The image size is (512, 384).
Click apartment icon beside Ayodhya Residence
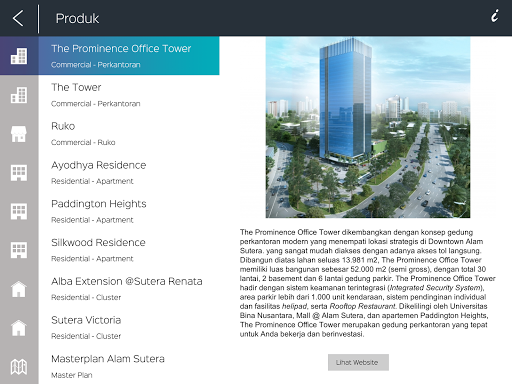pos(19,173)
